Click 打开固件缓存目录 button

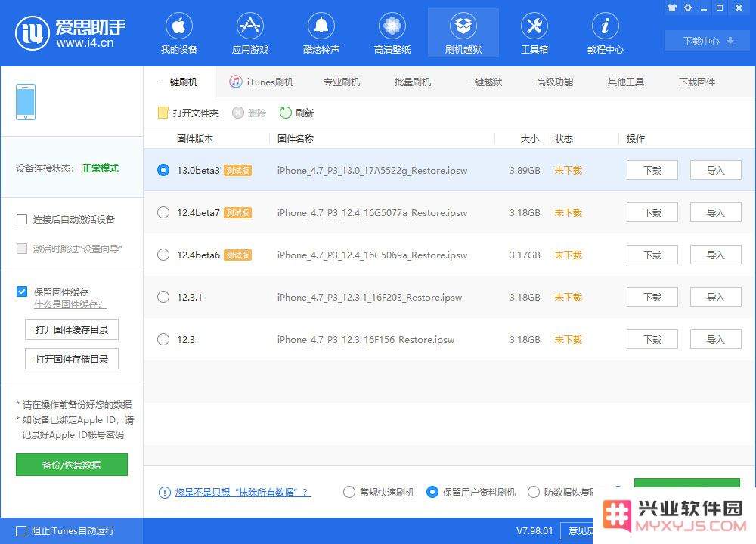coord(72,329)
